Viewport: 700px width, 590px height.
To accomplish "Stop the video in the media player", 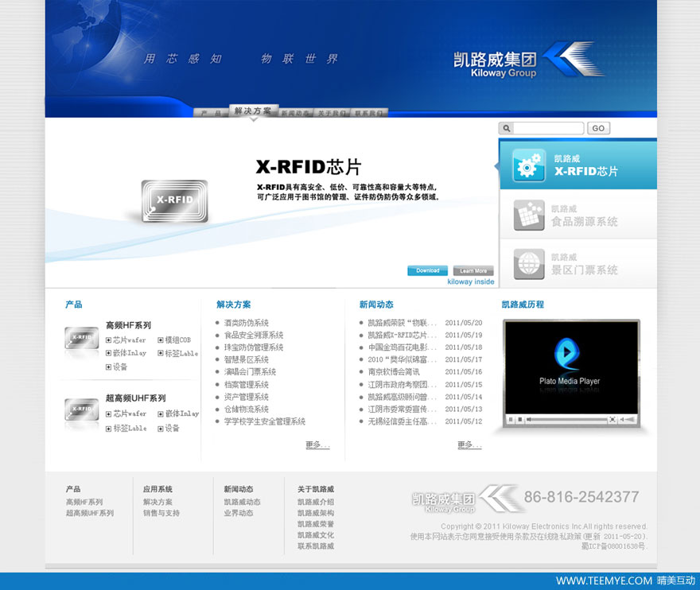I will 519,420.
